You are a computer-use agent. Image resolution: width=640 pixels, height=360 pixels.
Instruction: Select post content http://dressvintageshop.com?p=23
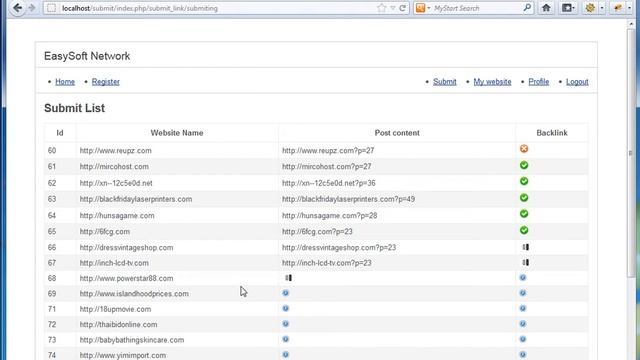(339, 248)
